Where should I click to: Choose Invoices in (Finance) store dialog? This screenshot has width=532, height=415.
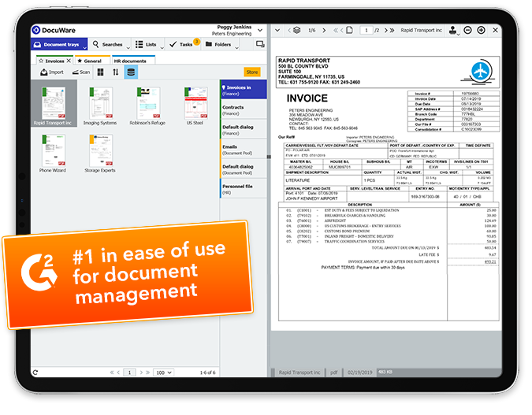pyautogui.click(x=244, y=90)
